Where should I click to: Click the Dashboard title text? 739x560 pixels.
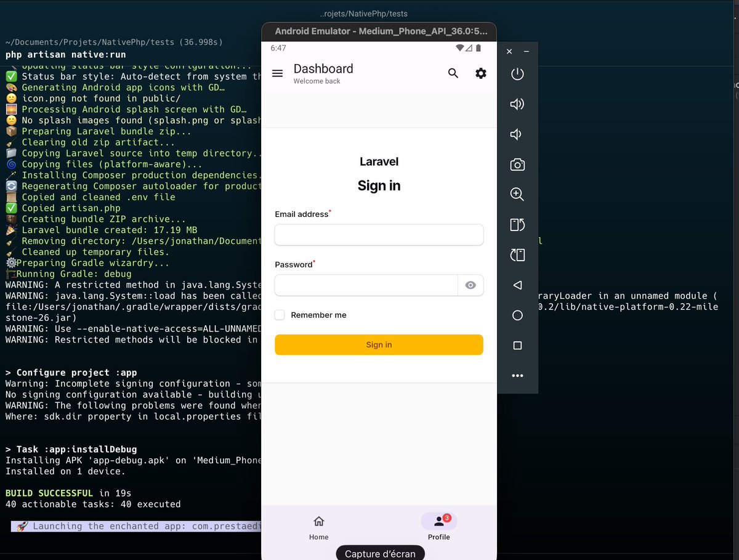(x=323, y=68)
